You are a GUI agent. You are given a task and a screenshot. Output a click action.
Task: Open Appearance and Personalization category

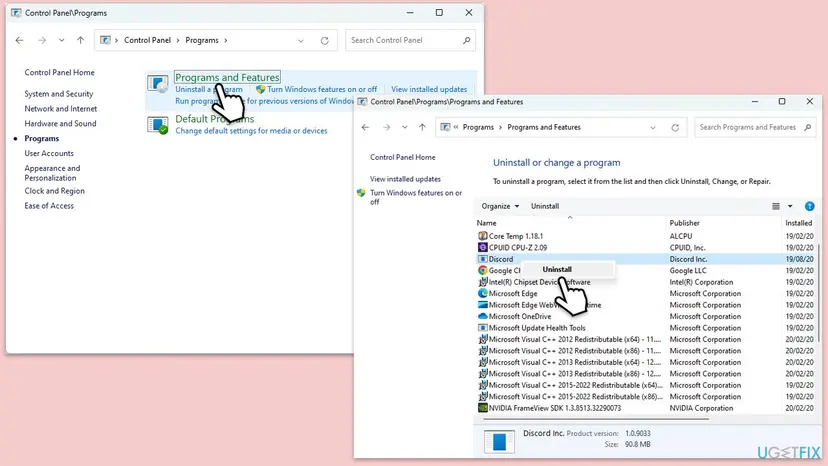tap(52, 173)
